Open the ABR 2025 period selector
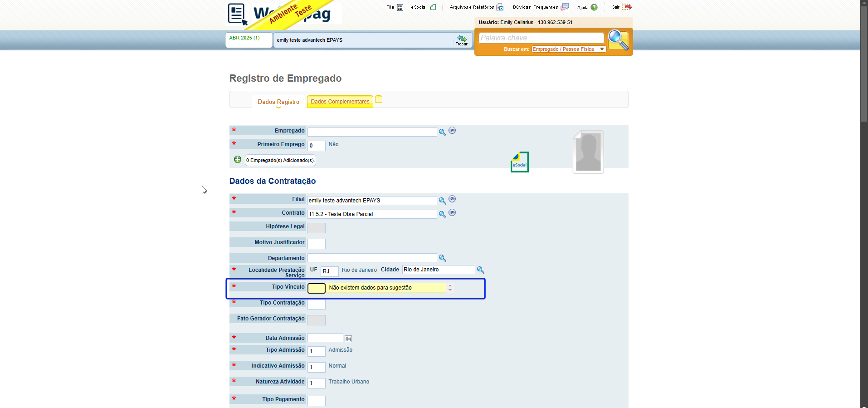The height and width of the screenshot is (408, 868). (x=249, y=39)
